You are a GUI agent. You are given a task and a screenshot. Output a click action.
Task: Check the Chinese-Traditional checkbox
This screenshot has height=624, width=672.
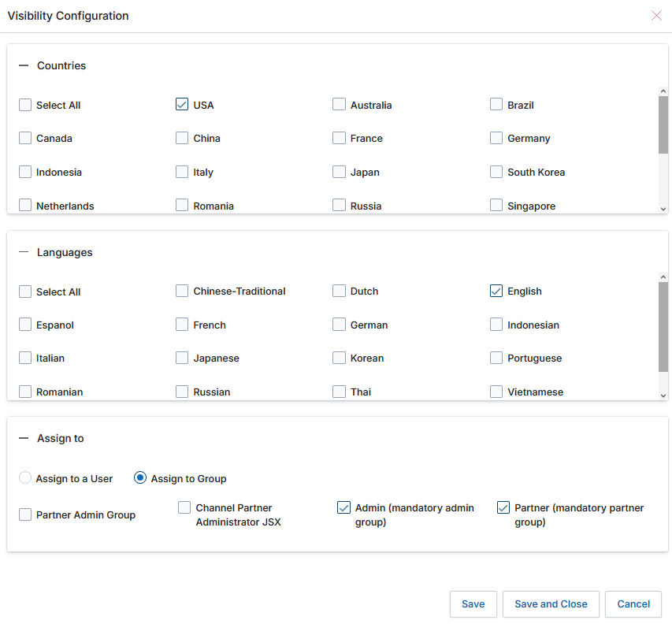[182, 291]
